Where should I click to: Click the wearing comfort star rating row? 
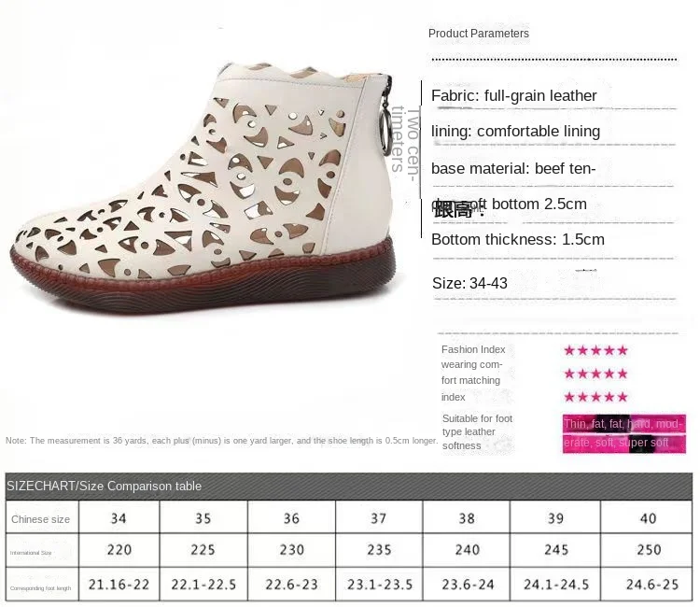click(x=595, y=374)
